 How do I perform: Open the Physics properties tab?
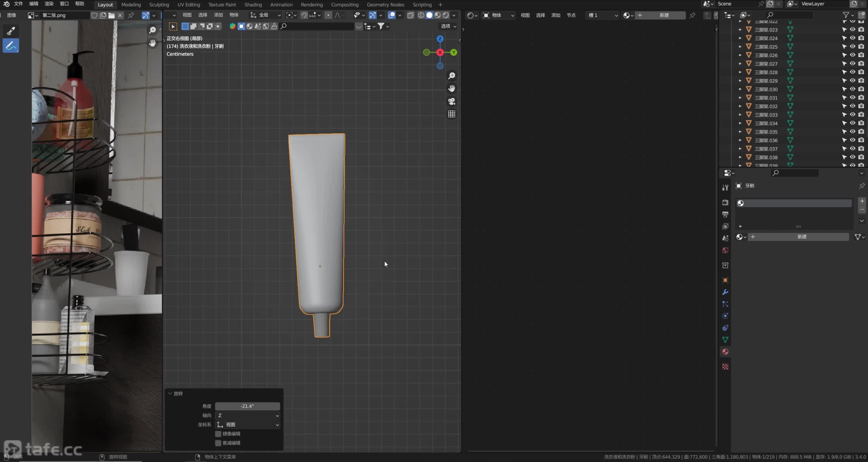click(x=725, y=316)
